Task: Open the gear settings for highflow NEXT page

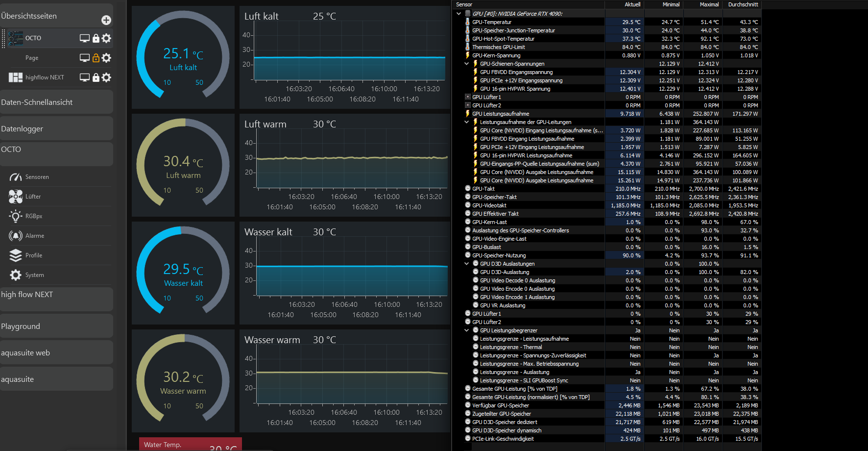Action: coord(105,77)
